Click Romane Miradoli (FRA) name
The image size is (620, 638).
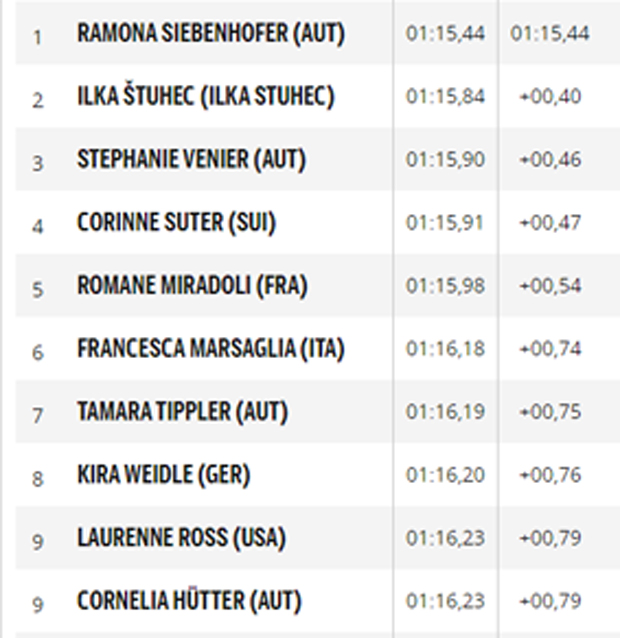coord(192,285)
